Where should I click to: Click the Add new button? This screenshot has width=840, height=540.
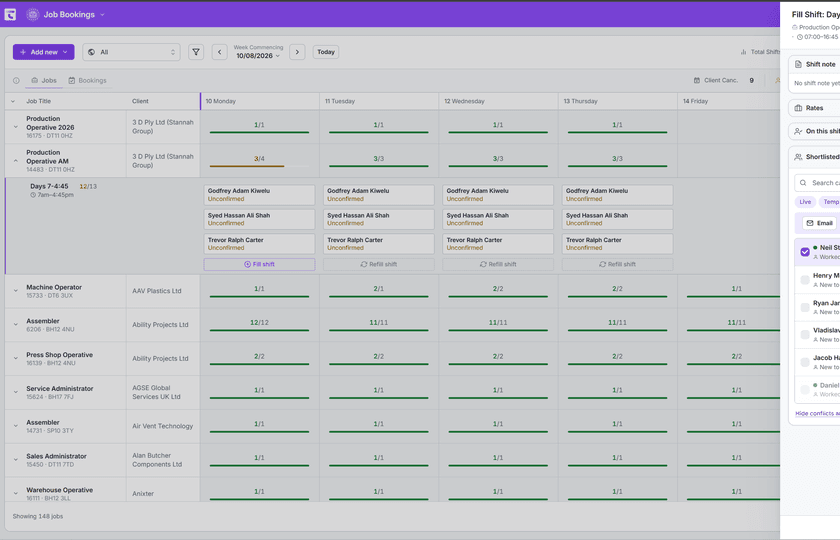pos(43,52)
